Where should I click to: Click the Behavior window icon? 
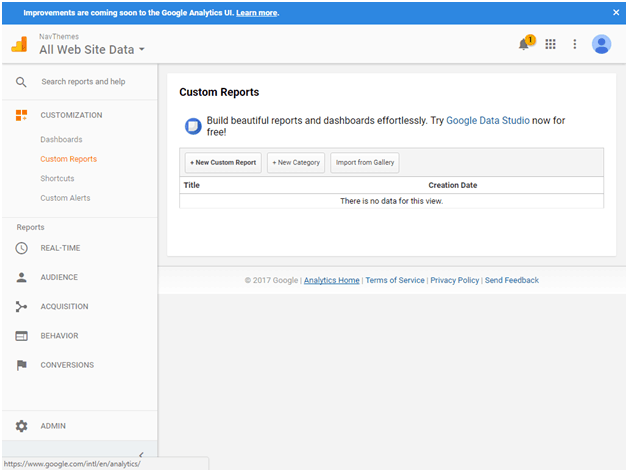(x=22, y=336)
